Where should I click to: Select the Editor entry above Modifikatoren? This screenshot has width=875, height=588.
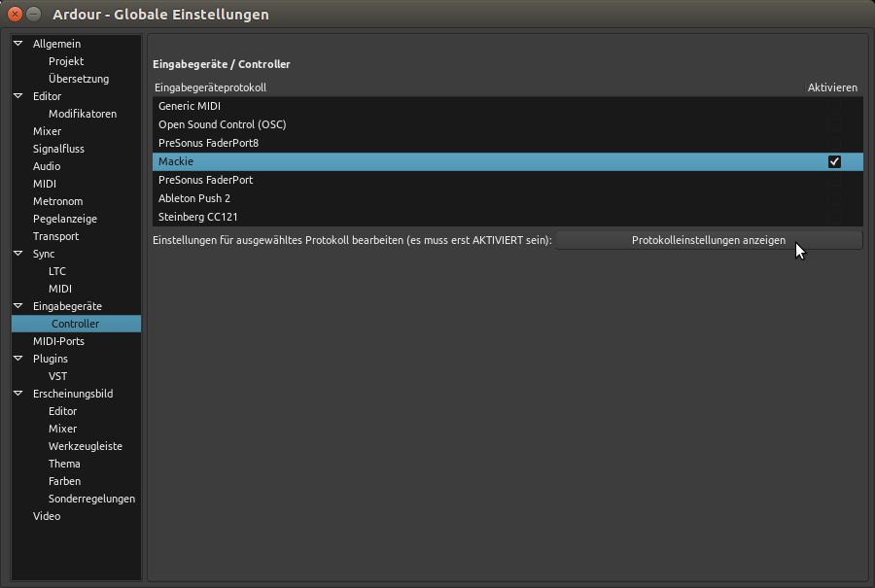(47, 96)
